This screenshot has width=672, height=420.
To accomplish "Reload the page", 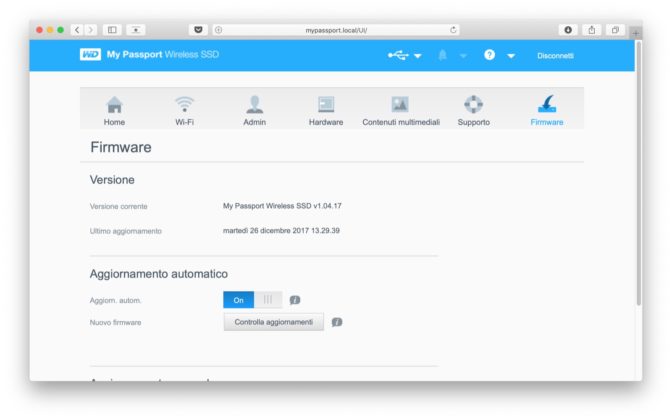I will click(x=453, y=30).
